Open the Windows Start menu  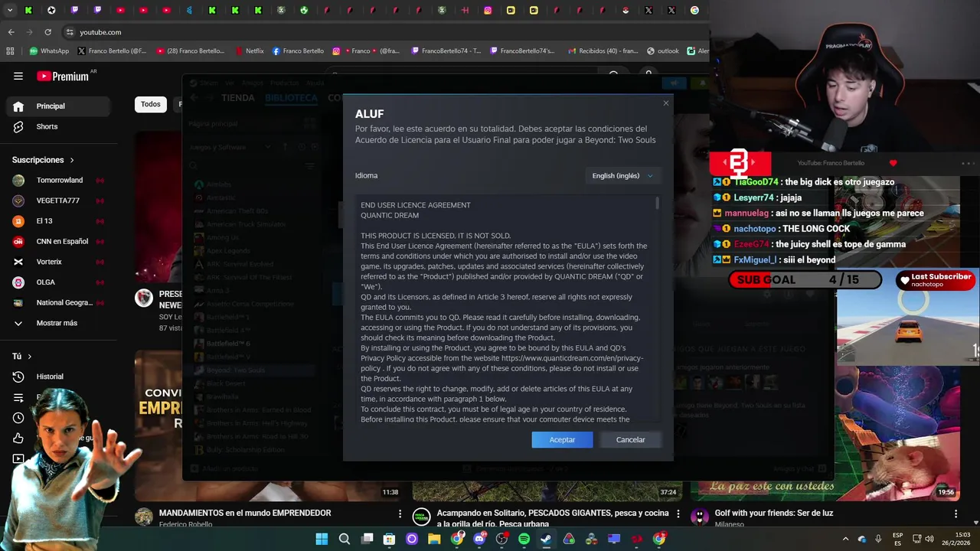[322, 539]
